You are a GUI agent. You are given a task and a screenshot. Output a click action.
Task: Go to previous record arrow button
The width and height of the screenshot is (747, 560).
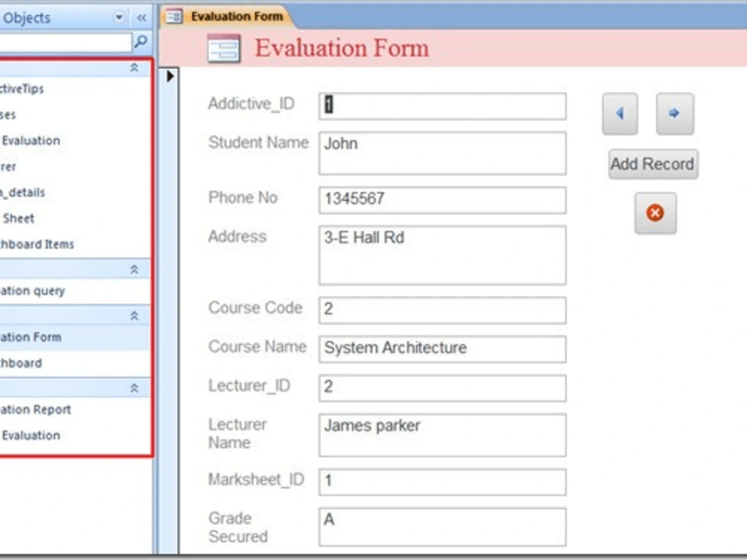coord(620,113)
